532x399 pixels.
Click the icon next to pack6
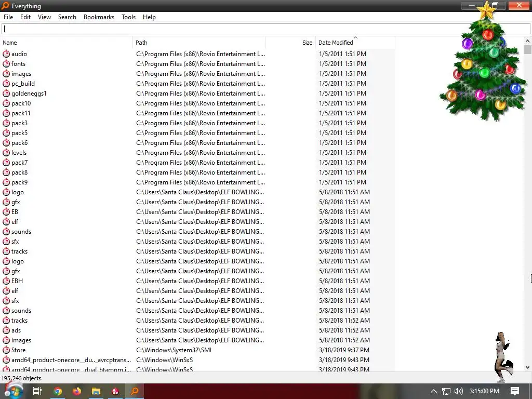pyautogui.click(x=6, y=142)
